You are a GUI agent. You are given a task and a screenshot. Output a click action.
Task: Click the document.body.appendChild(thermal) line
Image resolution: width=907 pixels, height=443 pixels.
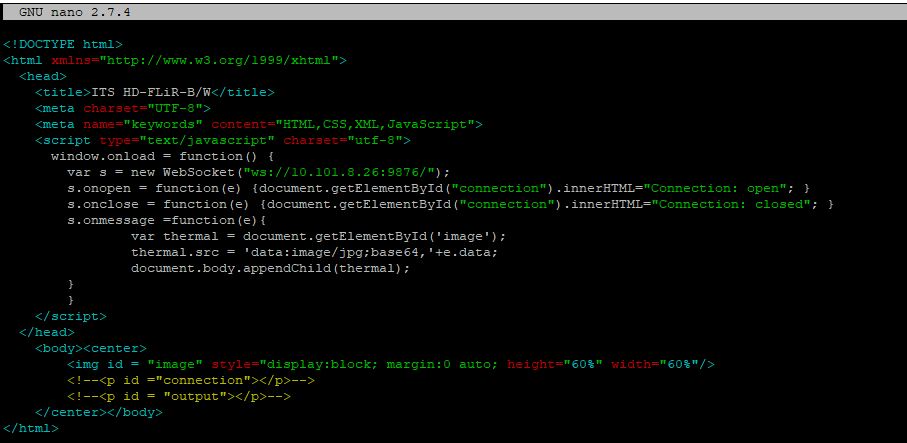click(x=270, y=269)
